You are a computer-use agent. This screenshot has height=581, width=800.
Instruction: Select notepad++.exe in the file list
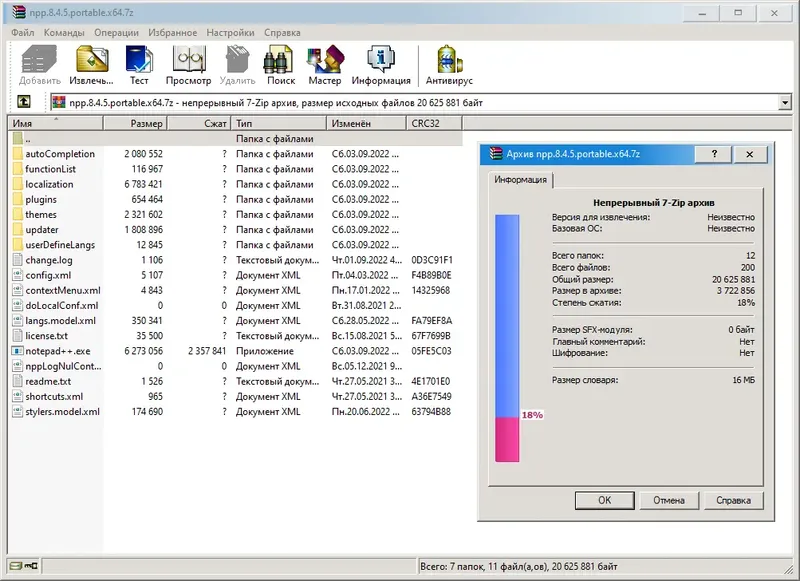58,351
